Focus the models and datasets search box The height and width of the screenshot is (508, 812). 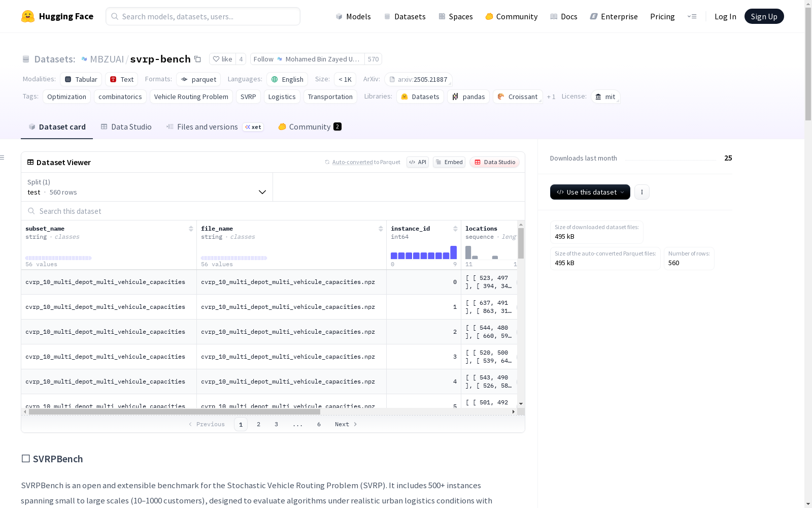(203, 16)
